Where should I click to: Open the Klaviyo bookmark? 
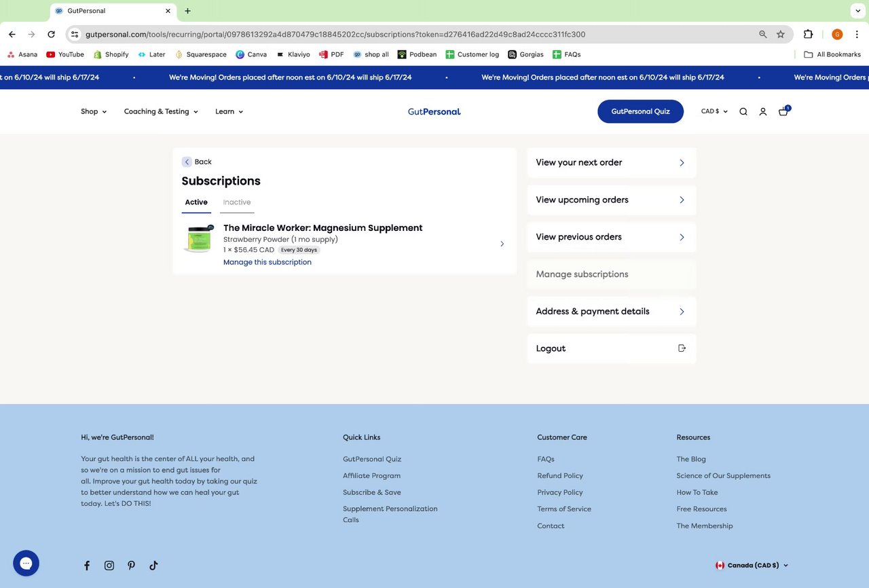coord(293,54)
